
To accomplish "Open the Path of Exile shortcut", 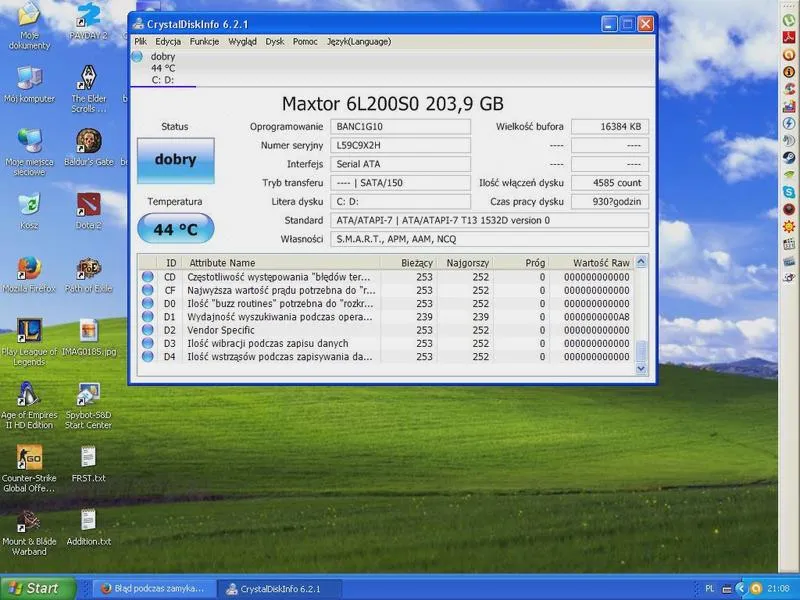I will pyautogui.click(x=88, y=274).
